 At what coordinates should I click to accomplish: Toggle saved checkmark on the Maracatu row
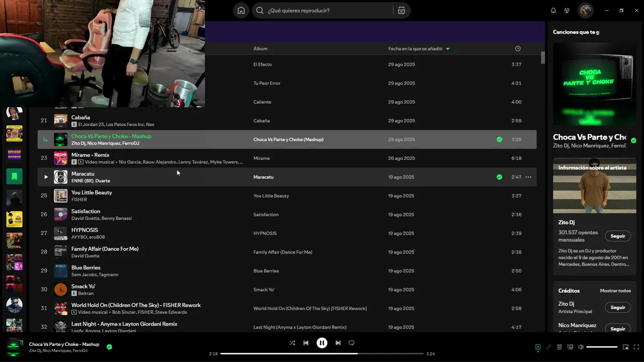pyautogui.click(x=499, y=177)
